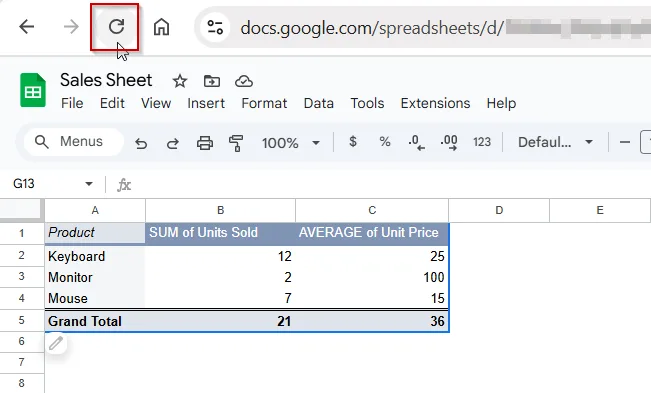
Task: Select the Monitor cell
Action: pos(95,277)
